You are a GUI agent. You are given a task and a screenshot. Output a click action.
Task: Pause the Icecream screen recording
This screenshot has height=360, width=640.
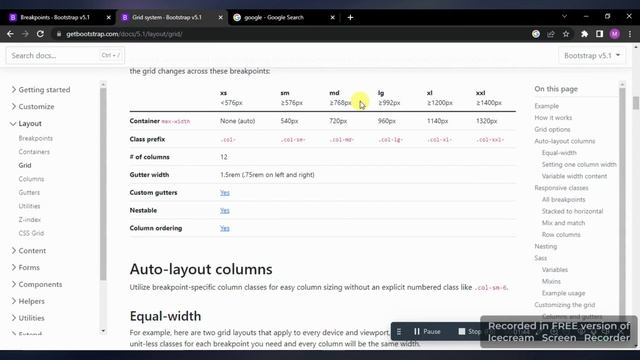[427, 331]
